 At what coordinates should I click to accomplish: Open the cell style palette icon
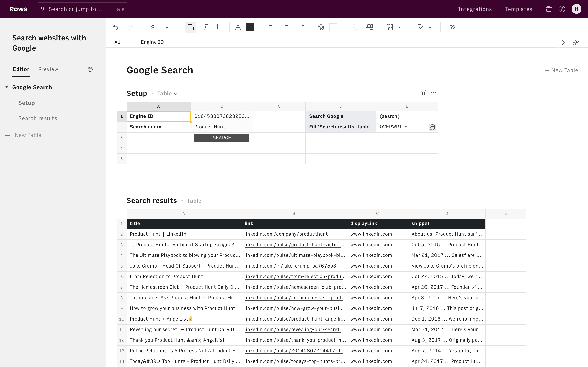point(321,28)
